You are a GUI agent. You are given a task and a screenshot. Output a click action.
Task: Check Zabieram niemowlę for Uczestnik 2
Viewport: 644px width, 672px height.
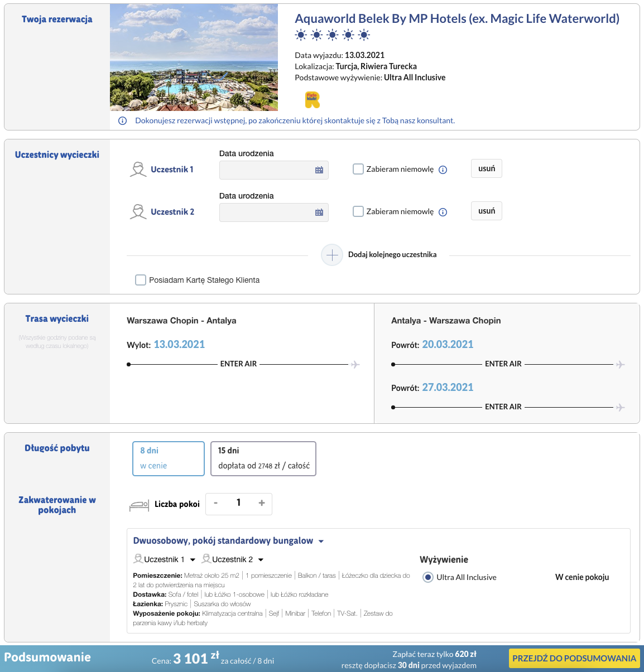[x=358, y=211]
